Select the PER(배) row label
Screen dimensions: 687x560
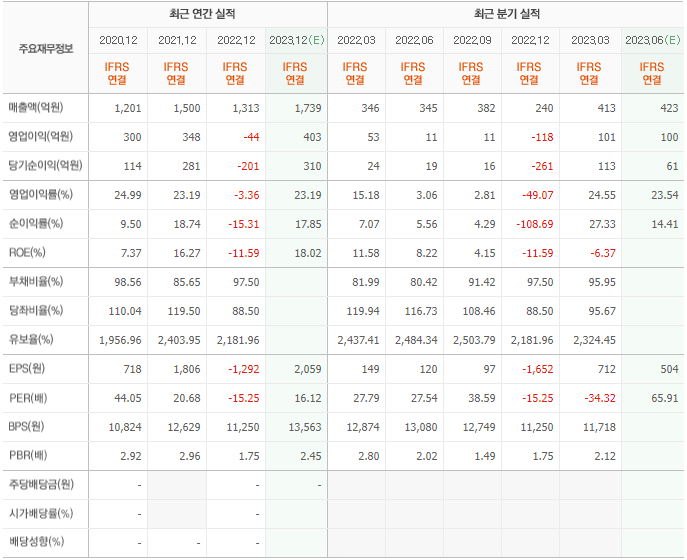pyautogui.click(x=28, y=398)
